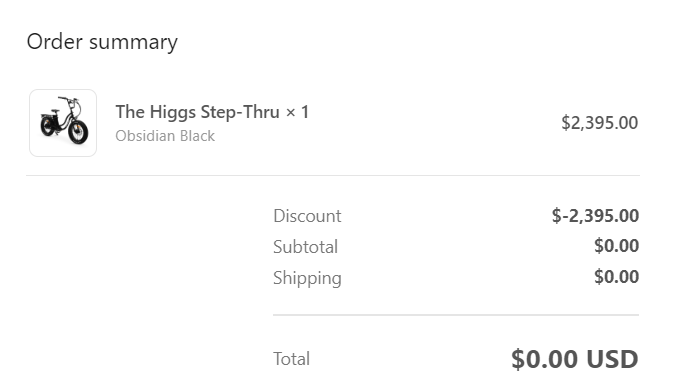Click the Discount label

pyautogui.click(x=307, y=216)
